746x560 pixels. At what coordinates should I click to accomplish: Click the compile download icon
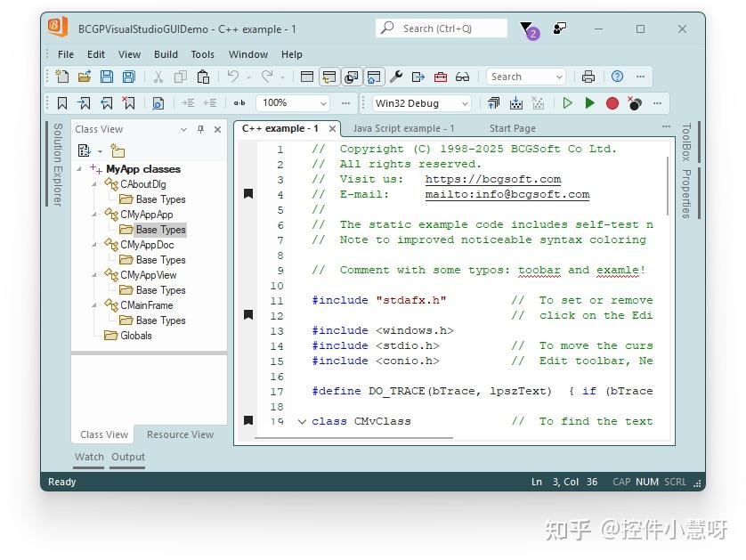click(516, 103)
